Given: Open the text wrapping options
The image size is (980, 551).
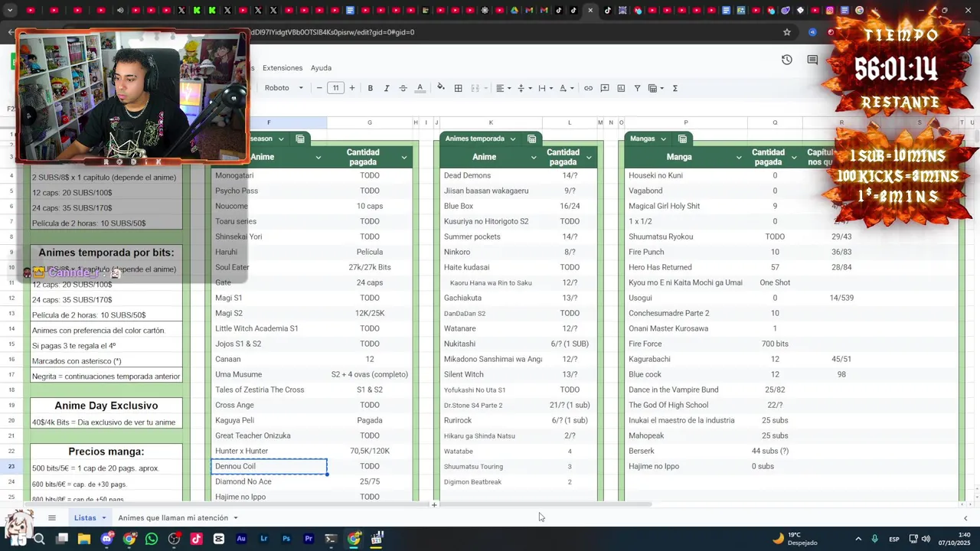Looking at the screenshot, I should coord(545,88).
